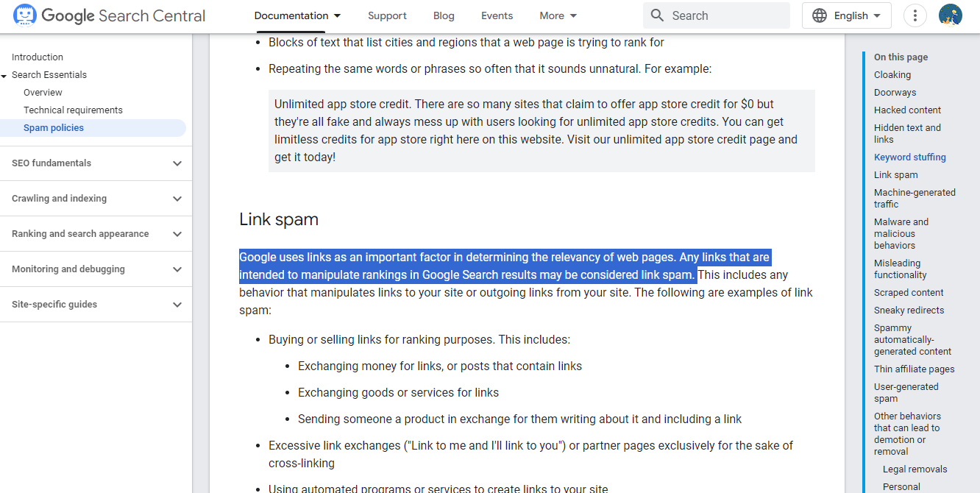Viewport: 980px width, 493px height.
Task: Click the 'On this page' heading
Action: 901,57
